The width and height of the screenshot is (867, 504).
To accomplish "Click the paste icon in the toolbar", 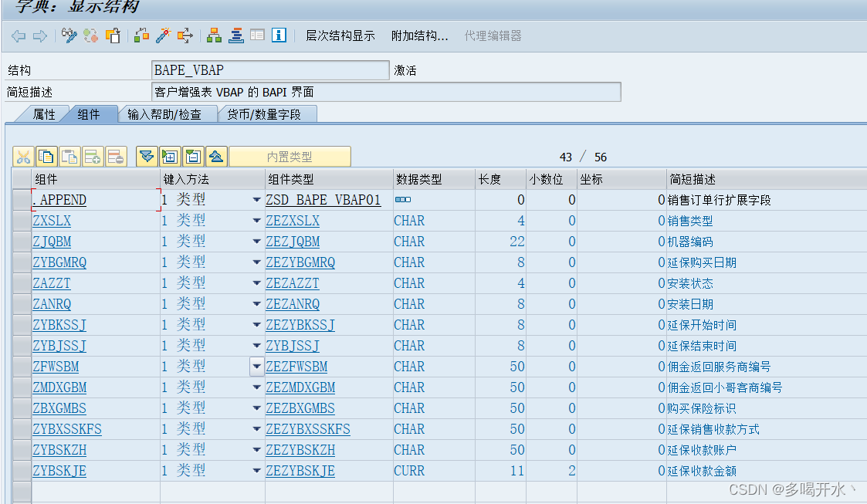I will 112,36.
